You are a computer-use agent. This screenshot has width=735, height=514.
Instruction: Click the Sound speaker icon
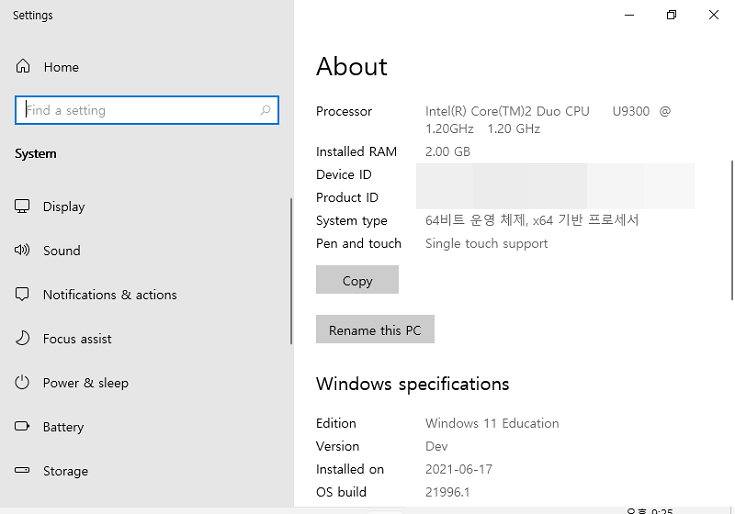pyautogui.click(x=22, y=250)
